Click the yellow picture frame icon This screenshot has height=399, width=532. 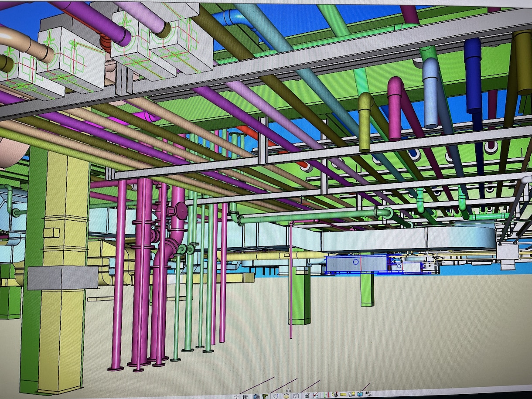351,394
